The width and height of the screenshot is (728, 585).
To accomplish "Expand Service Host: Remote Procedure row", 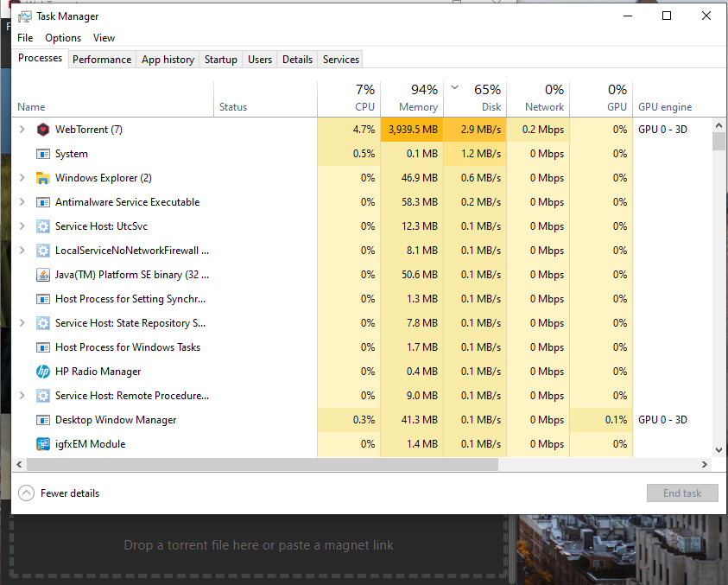I will (x=22, y=396).
